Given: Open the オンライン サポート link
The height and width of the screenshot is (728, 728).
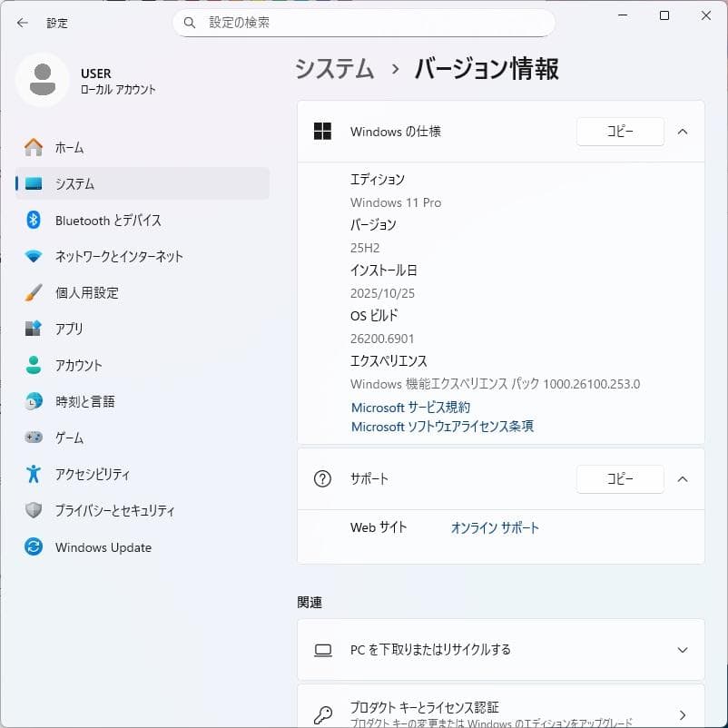Looking at the screenshot, I should (495, 527).
